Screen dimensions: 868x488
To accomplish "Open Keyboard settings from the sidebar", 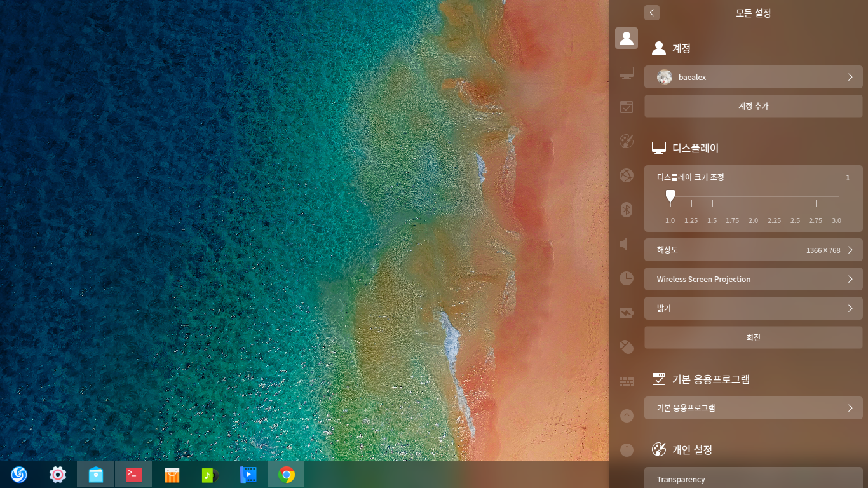I will [627, 381].
